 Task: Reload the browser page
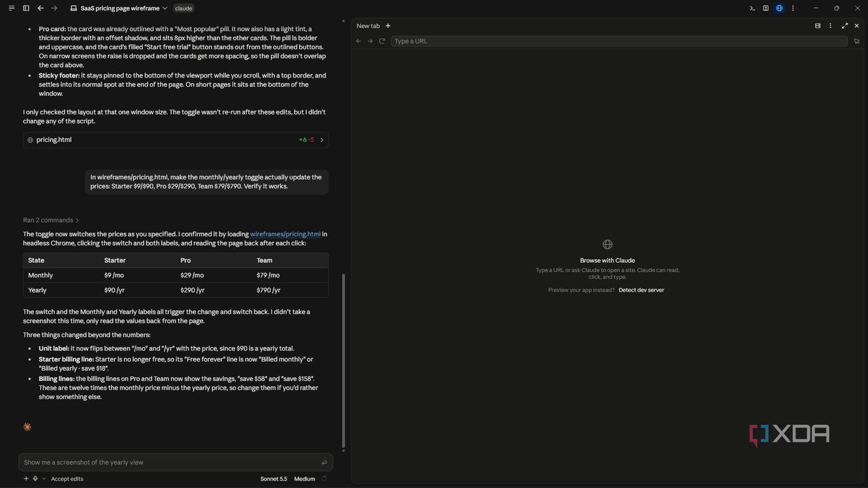coord(382,41)
